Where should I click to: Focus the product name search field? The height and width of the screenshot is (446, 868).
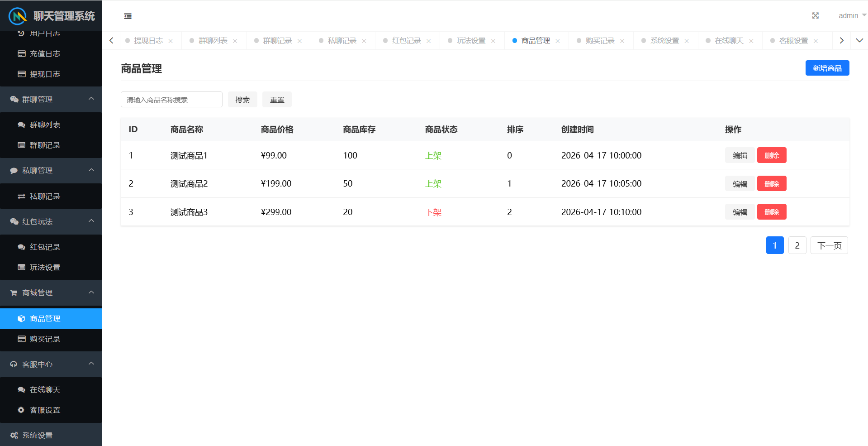pos(171,100)
